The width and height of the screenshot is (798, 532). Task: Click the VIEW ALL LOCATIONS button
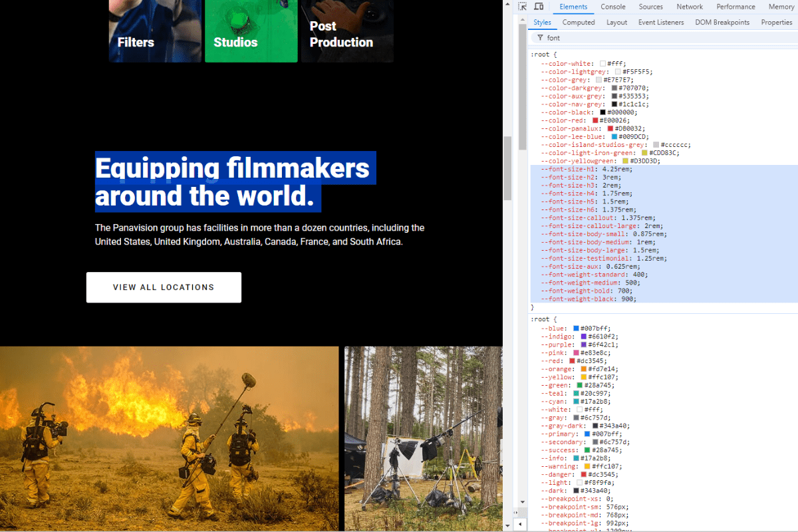(x=164, y=287)
